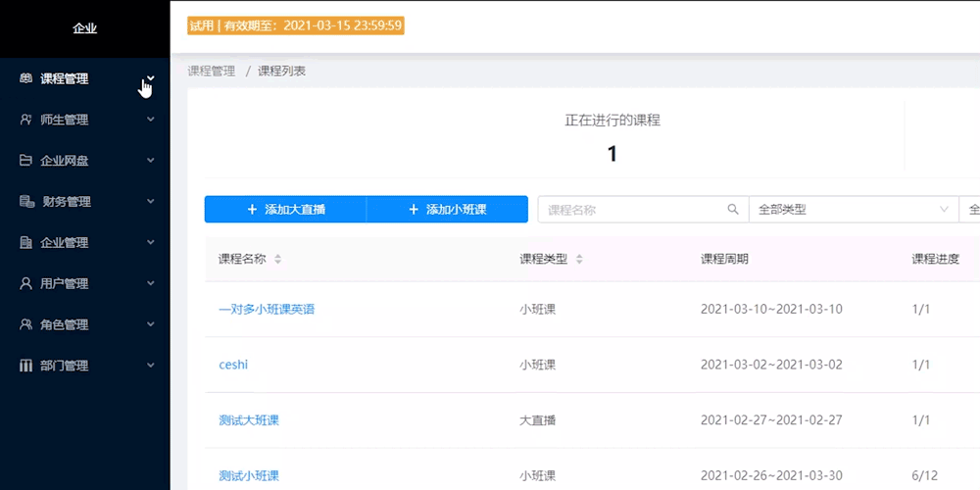This screenshot has height=490, width=980.
Task: Click 课程管理 in the breadcrumb
Action: click(212, 72)
